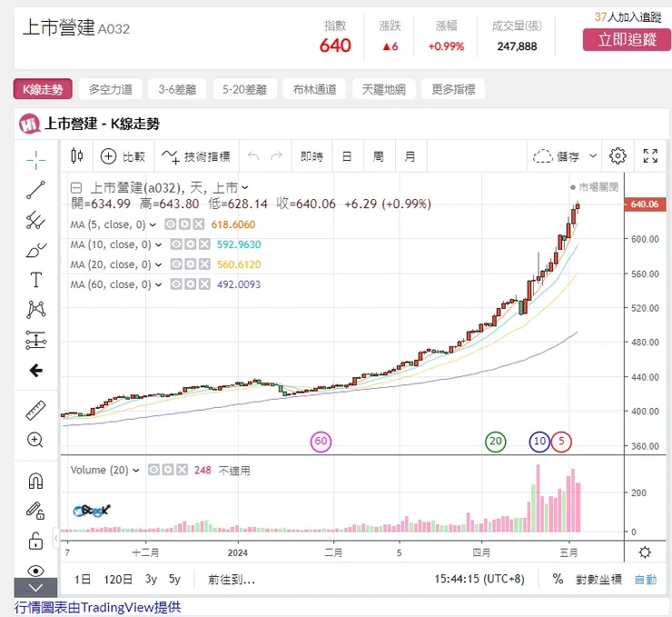This screenshot has width=672, height=617.
Task: Set range to 120日
Action: pos(118,579)
